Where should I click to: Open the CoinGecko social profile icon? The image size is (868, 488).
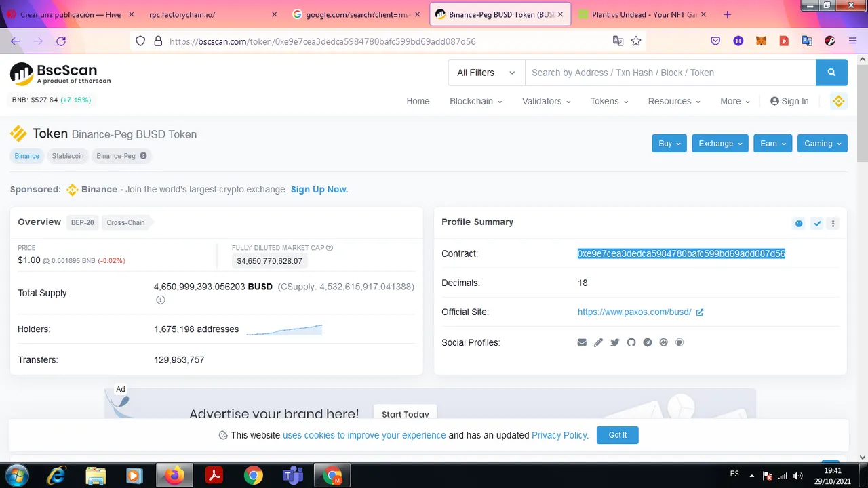(679, 342)
